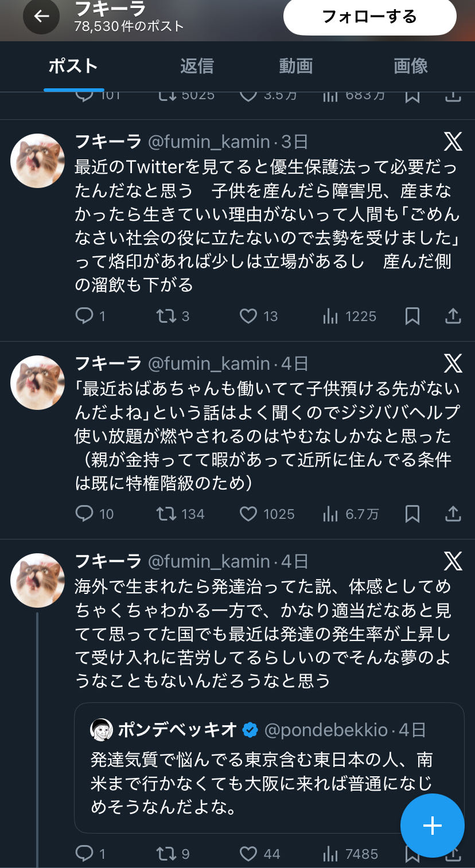Image resolution: width=475 pixels, height=868 pixels.
Task: Repost the post with 134 reposts
Action: click(x=167, y=514)
